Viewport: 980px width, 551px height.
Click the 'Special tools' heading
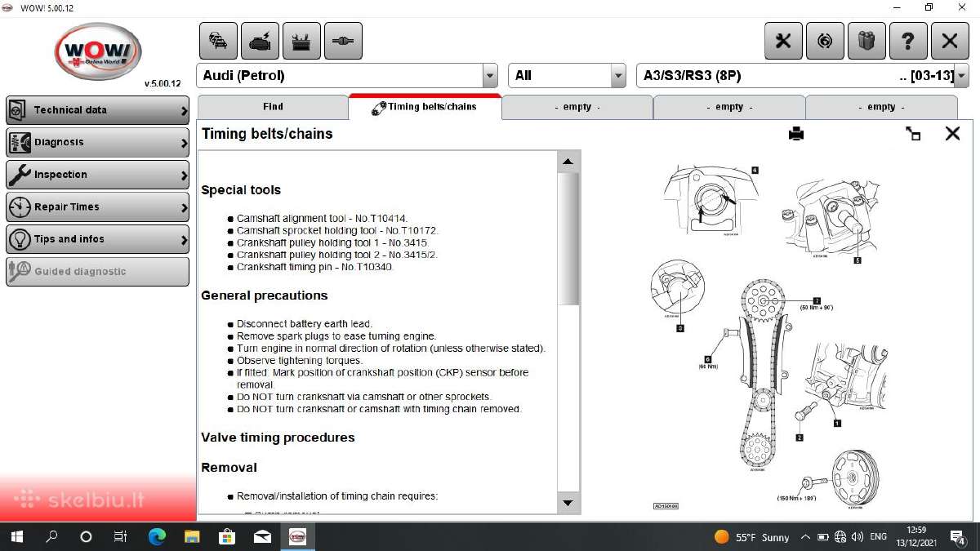click(241, 190)
